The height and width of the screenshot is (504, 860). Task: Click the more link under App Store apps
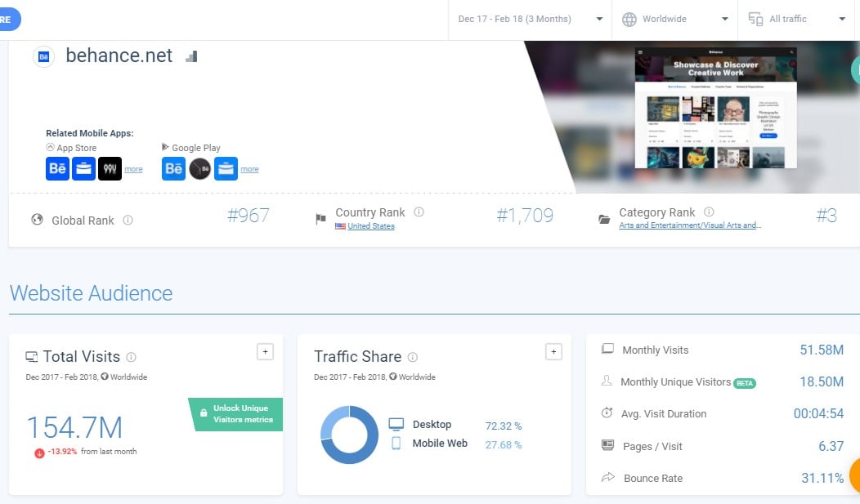[133, 170]
